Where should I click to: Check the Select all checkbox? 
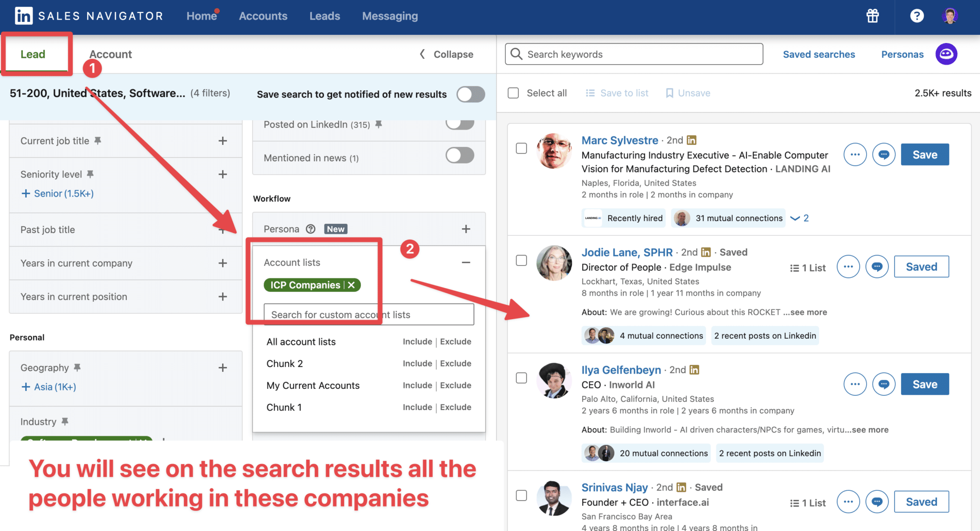click(x=513, y=93)
